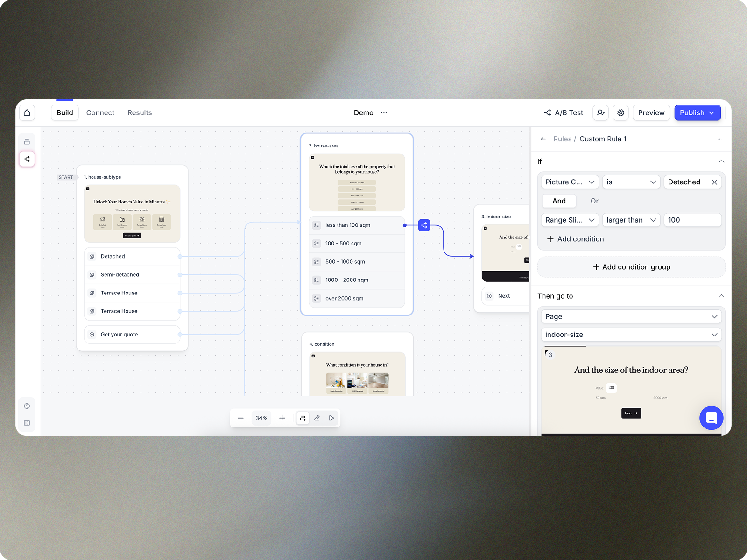Open the indoor-size page dropdown
This screenshot has width=747, height=560.
coord(631,335)
